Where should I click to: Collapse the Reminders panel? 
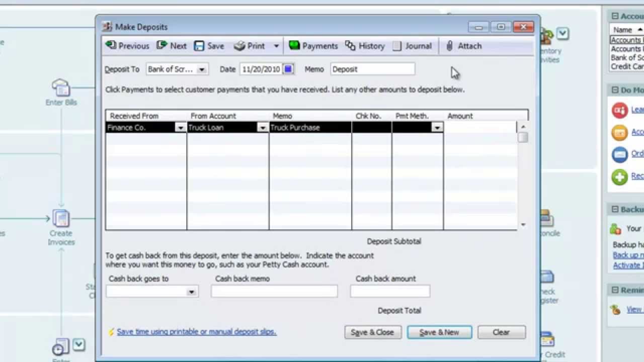coord(615,290)
